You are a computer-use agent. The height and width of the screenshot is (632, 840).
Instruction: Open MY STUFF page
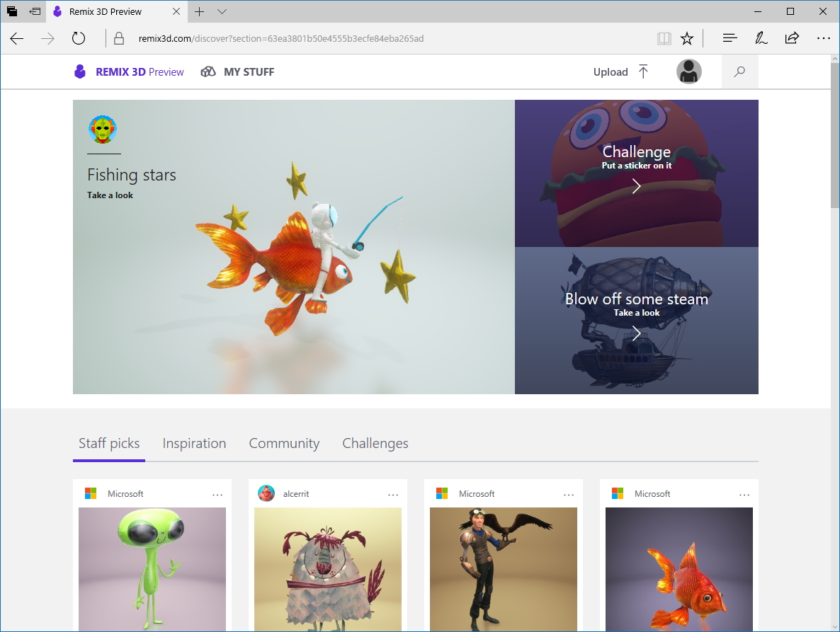249,72
